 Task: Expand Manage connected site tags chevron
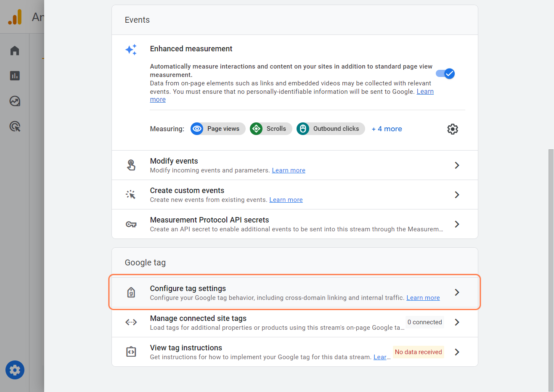457,322
